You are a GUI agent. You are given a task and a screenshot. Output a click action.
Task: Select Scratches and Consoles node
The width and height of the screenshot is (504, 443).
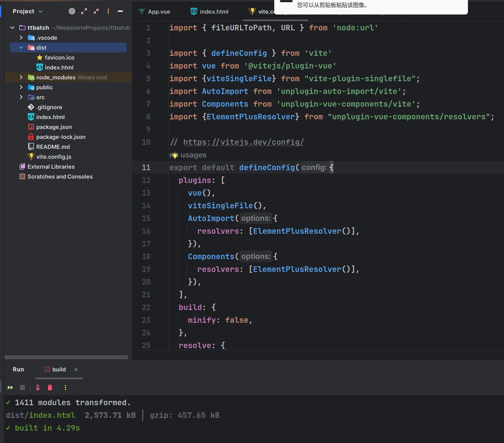(x=60, y=176)
